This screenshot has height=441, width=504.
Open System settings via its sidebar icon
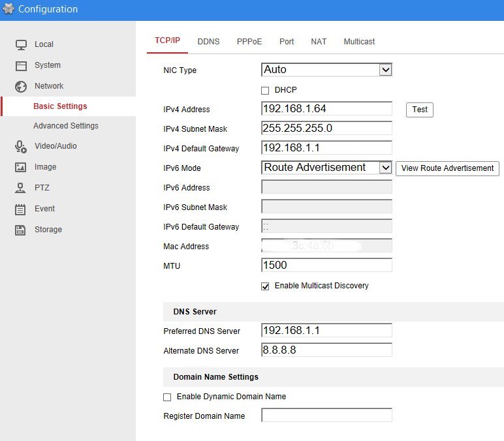tap(21, 65)
